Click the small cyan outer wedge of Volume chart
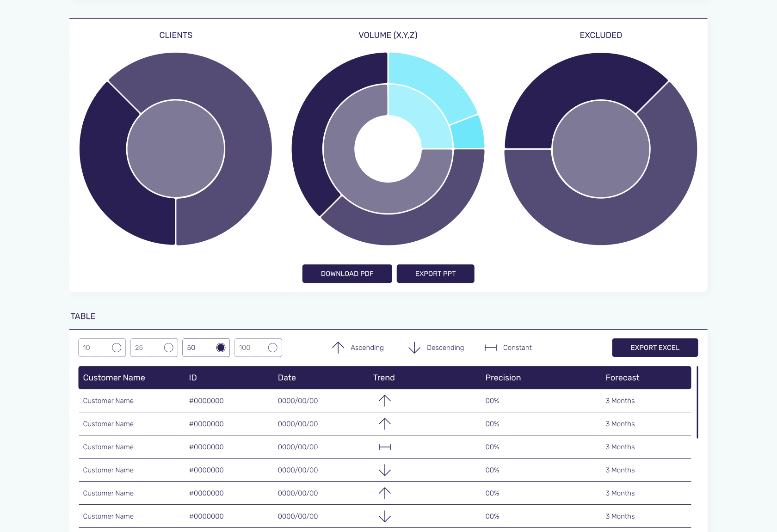The height and width of the screenshot is (532, 777). click(469, 134)
